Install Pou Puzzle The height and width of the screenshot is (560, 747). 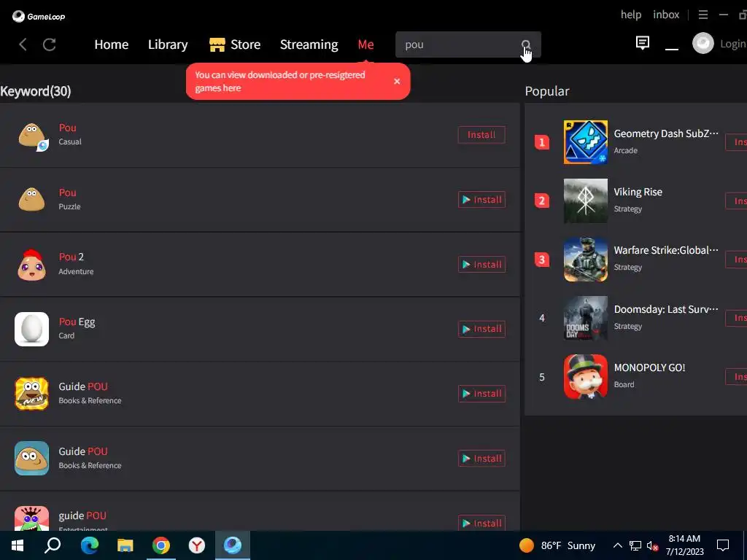pos(481,200)
